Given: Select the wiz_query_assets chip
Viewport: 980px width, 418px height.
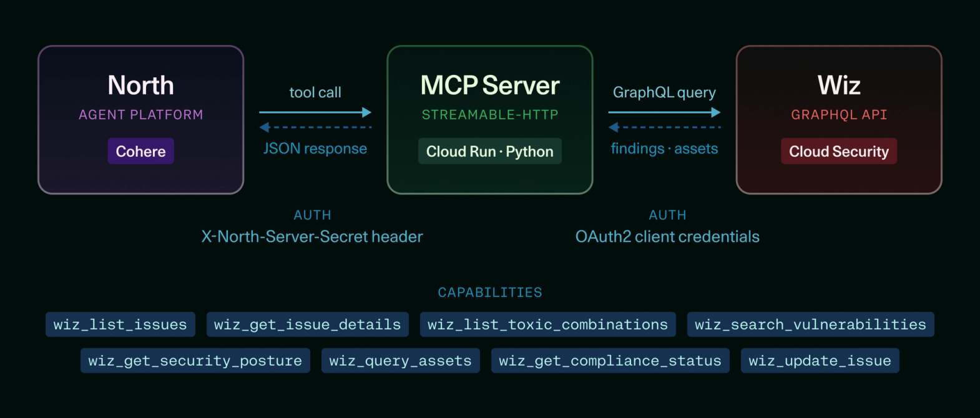Looking at the screenshot, I should click(401, 361).
